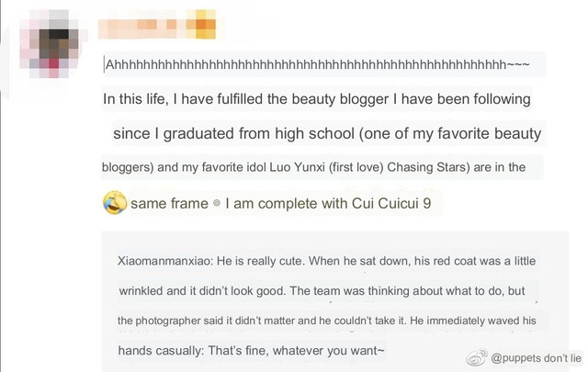
Task: Click the Weibo logo watermark
Action: tap(477, 357)
